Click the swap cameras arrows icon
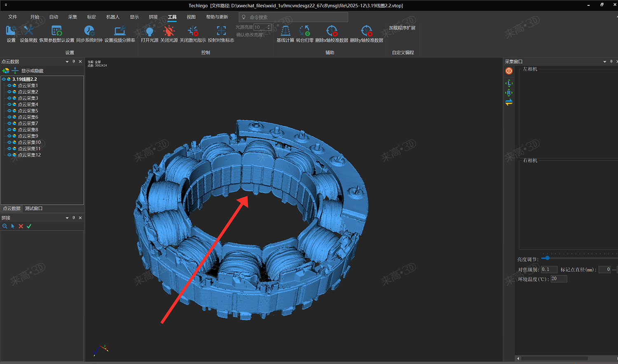Viewport: 618px width, 364px height. coord(509,102)
